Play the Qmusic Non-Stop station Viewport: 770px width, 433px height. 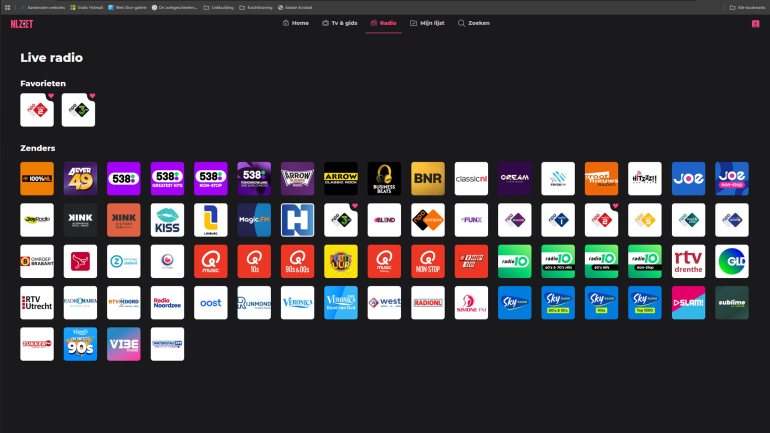(428, 261)
